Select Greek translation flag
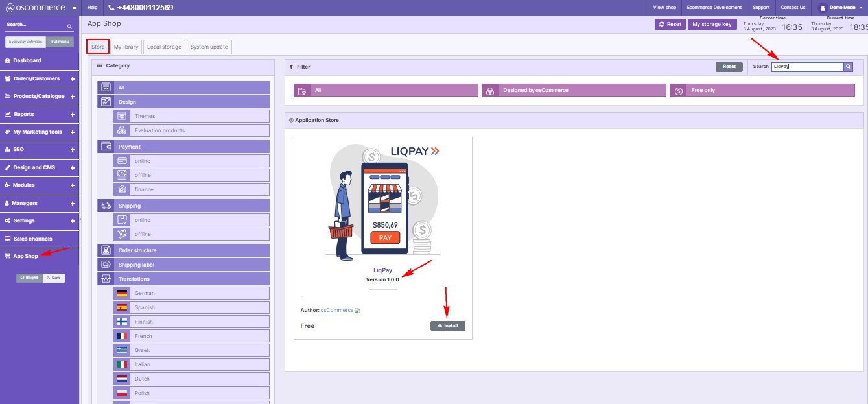Viewport: 868px width, 404px height. 122,350
